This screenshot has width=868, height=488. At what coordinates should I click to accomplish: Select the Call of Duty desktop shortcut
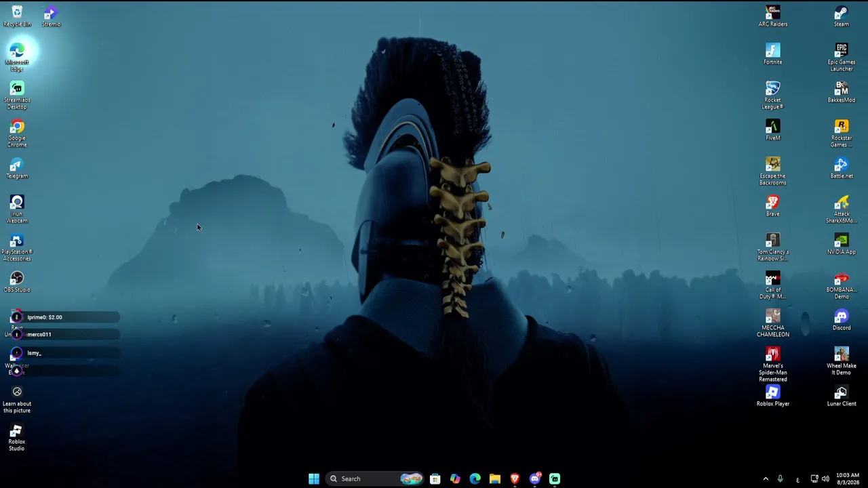pos(773,285)
